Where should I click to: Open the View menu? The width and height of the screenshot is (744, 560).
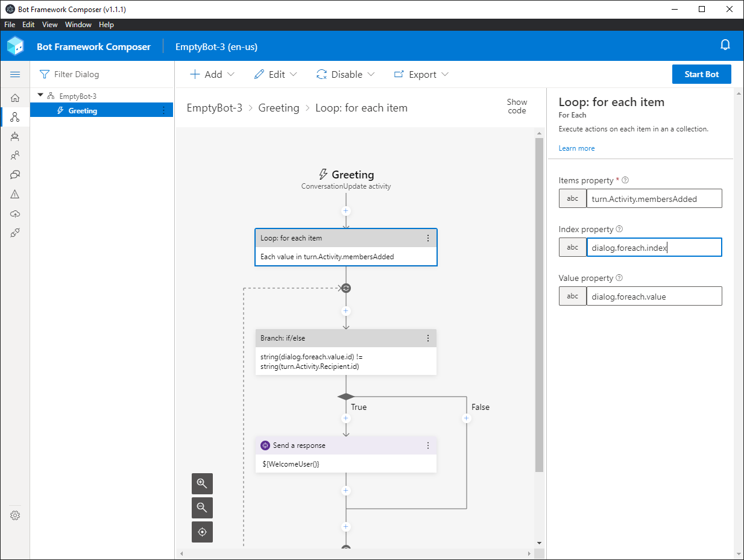point(50,25)
